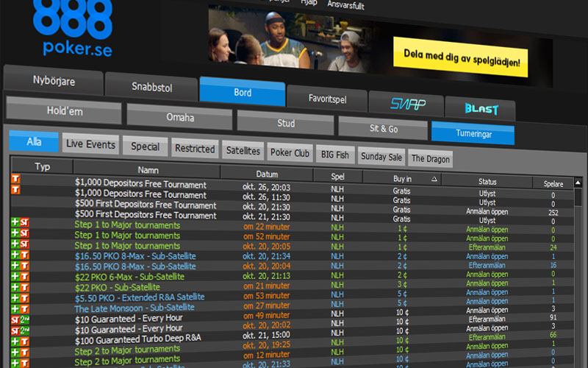Enable the Sunday Sale filter
This screenshot has height=368, width=588.
[381, 157]
